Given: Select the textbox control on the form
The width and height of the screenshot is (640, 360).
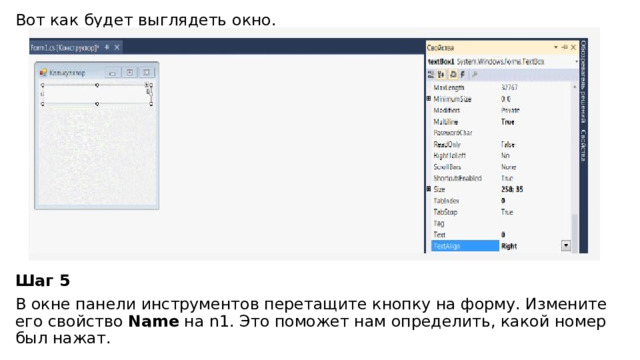Looking at the screenshot, I should [x=97, y=94].
